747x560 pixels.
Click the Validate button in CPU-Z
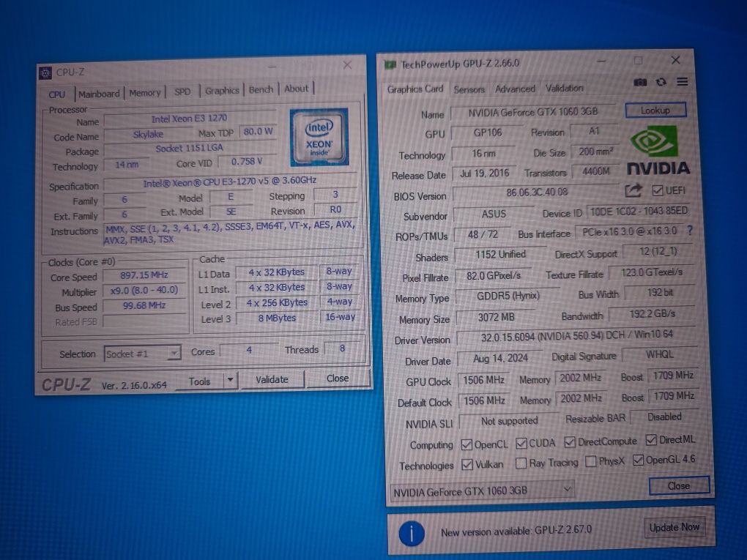272,379
